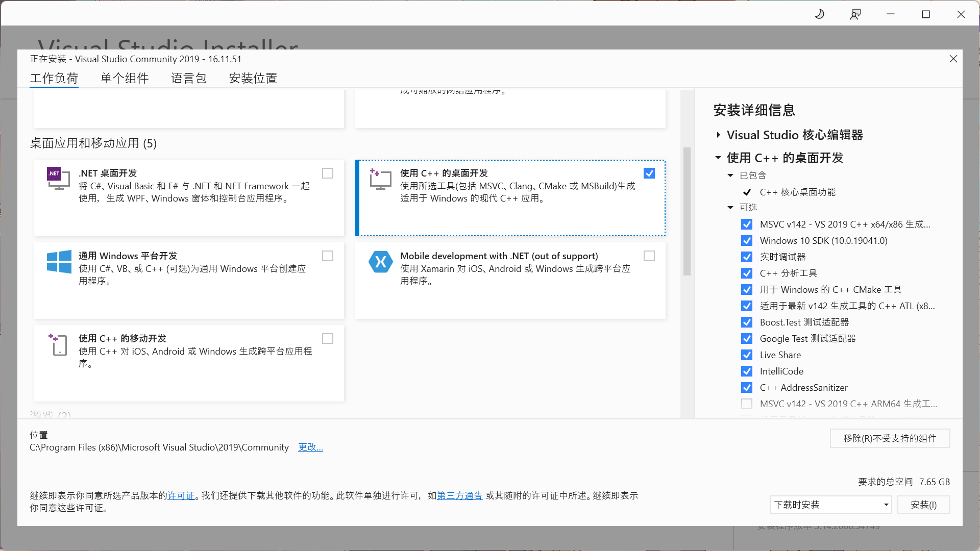Screen dimensions: 980x551
Task: Click the 安装(I) button
Action: click(923, 505)
